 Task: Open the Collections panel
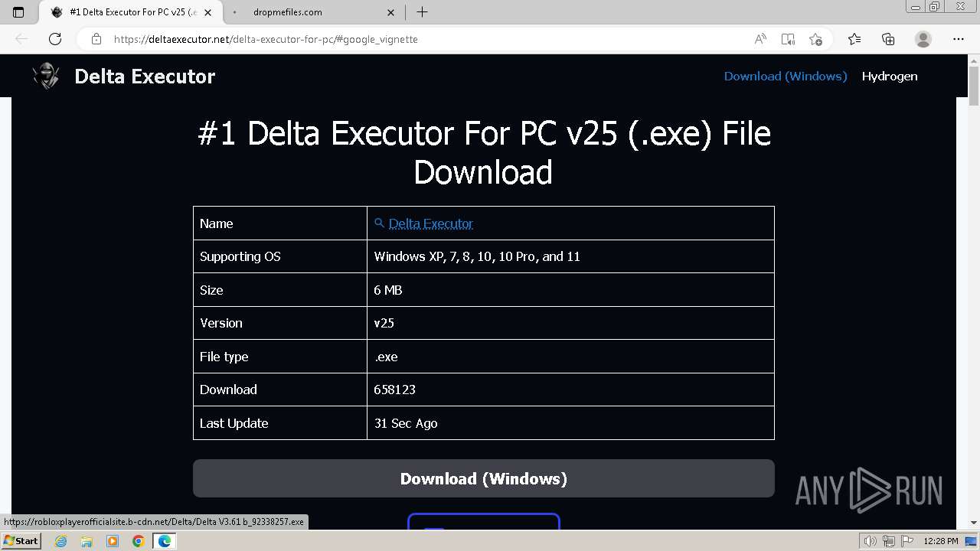[888, 39]
